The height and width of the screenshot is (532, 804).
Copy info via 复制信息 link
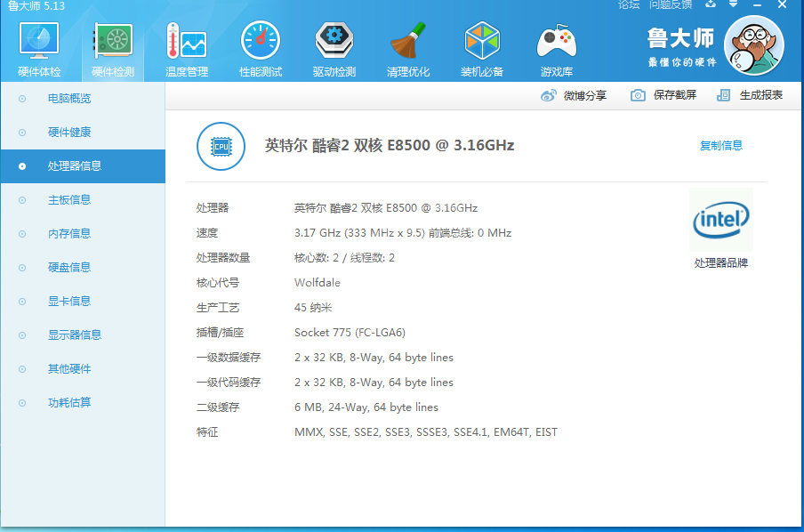click(721, 146)
